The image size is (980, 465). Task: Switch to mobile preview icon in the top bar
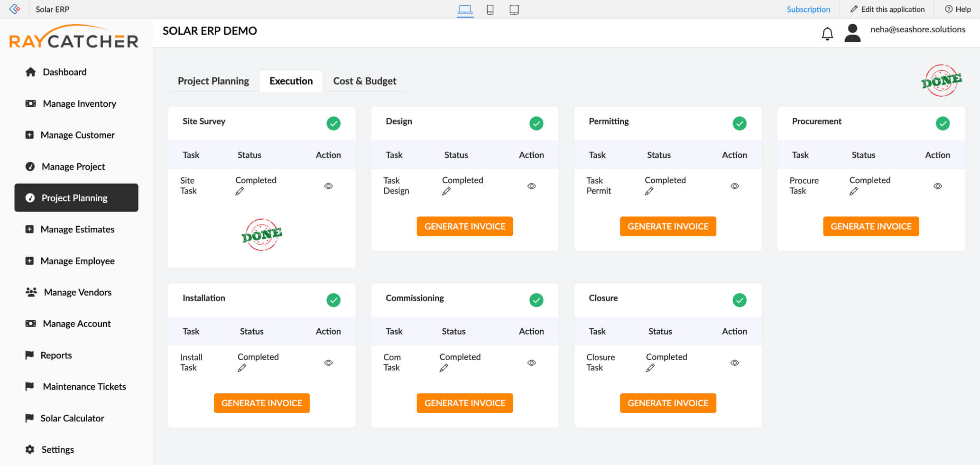(x=490, y=9)
